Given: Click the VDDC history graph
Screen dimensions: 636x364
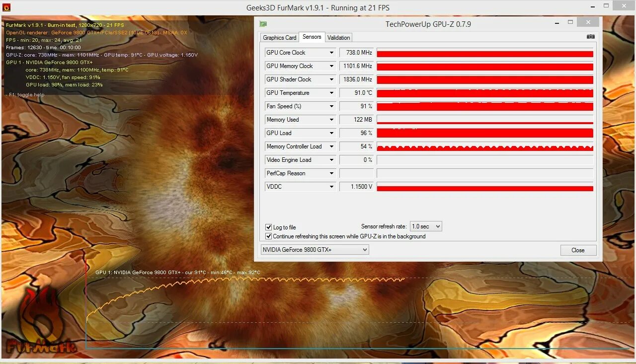Looking at the screenshot, I should [x=485, y=187].
